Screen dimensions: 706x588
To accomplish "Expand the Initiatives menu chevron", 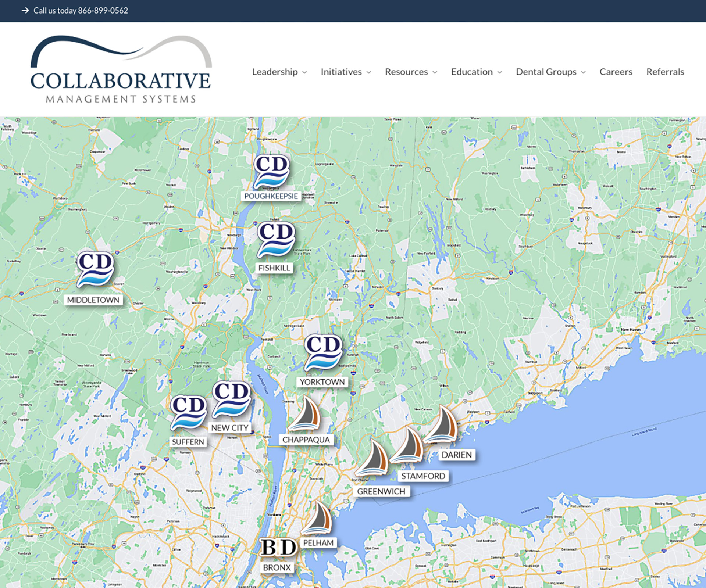I will coord(369,72).
